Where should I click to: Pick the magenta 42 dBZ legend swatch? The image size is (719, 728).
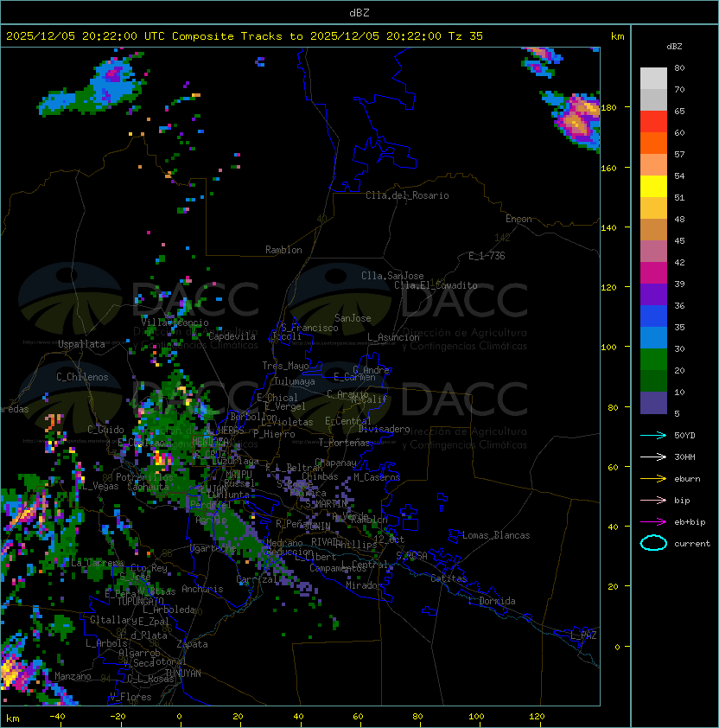click(x=653, y=273)
